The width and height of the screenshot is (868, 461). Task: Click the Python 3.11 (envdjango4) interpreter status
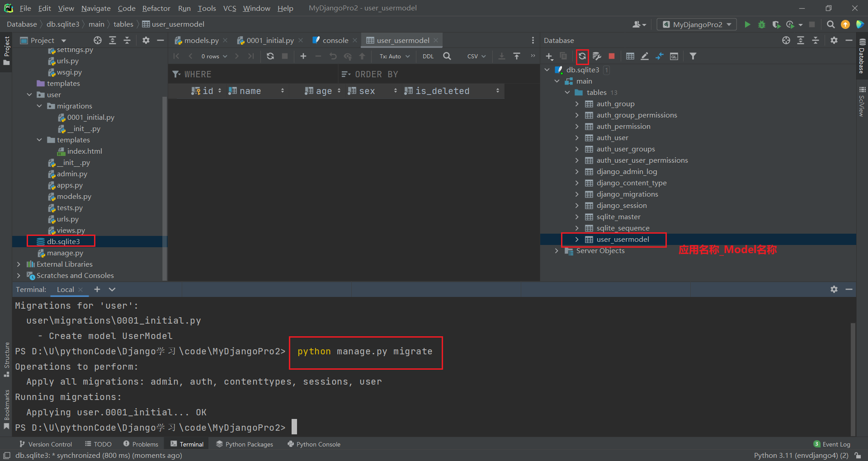point(801,455)
